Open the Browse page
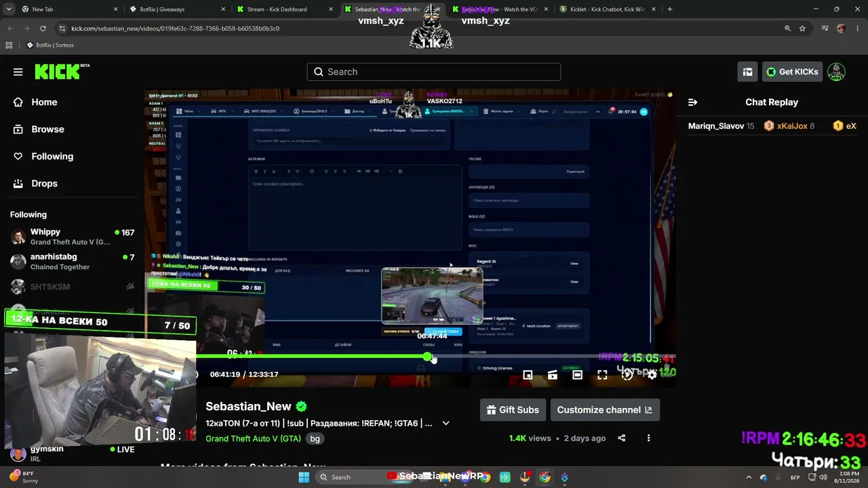The height and width of the screenshot is (488, 868). (47, 129)
